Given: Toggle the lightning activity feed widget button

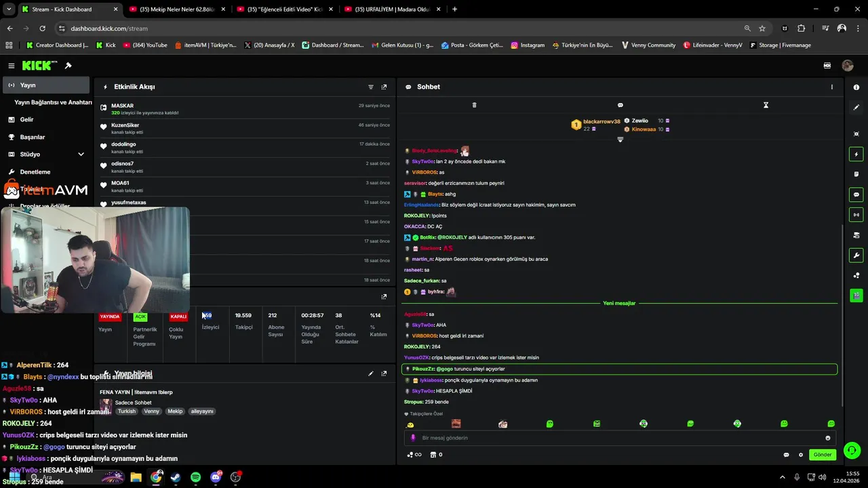Looking at the screenshot, I should (x=856, y=155).
